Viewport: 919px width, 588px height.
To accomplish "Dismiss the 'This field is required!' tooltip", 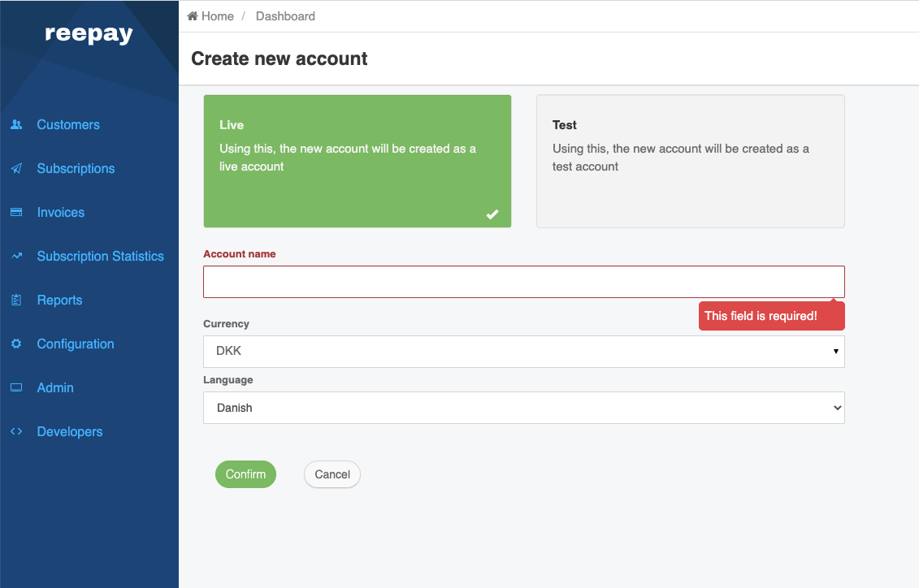I will [x=771, y=315].
